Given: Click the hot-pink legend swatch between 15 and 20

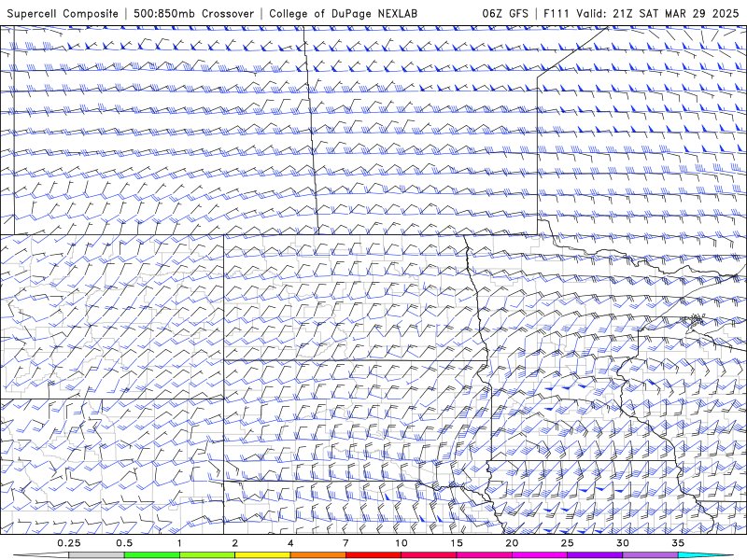Looking at the screenshot, I should [x=484, y=555].
